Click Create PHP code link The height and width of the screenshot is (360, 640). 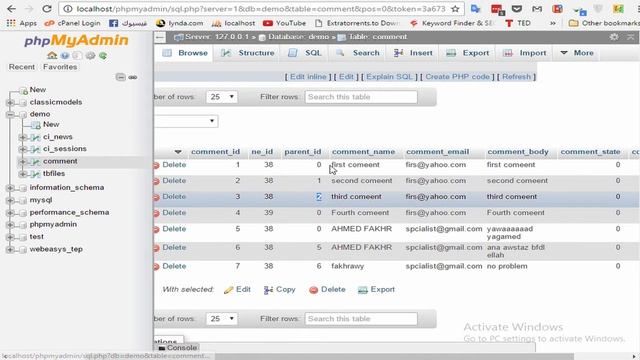tap(457, 77)
